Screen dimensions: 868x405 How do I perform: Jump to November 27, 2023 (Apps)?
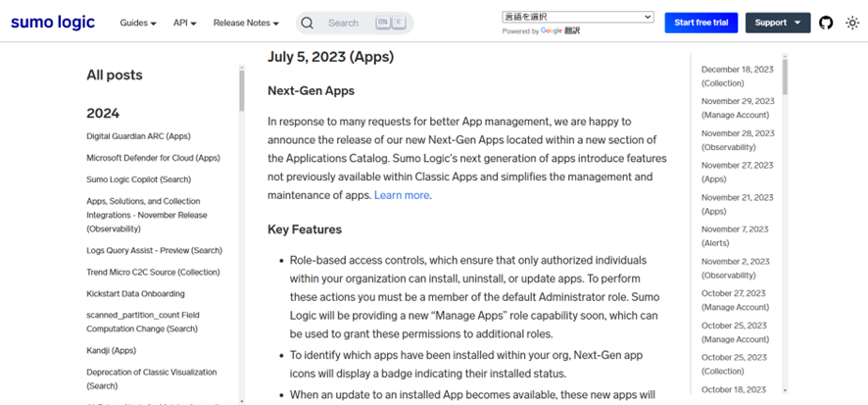coord(738,173)
